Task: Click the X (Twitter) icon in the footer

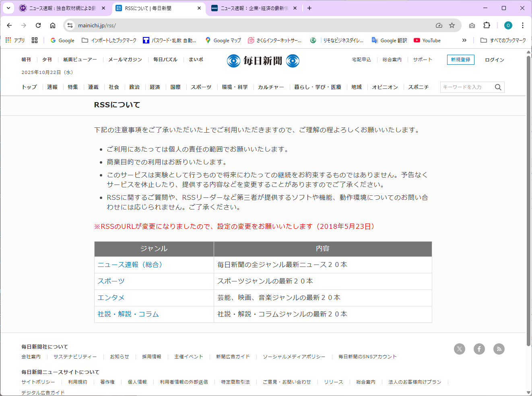Action: point(459,349)
